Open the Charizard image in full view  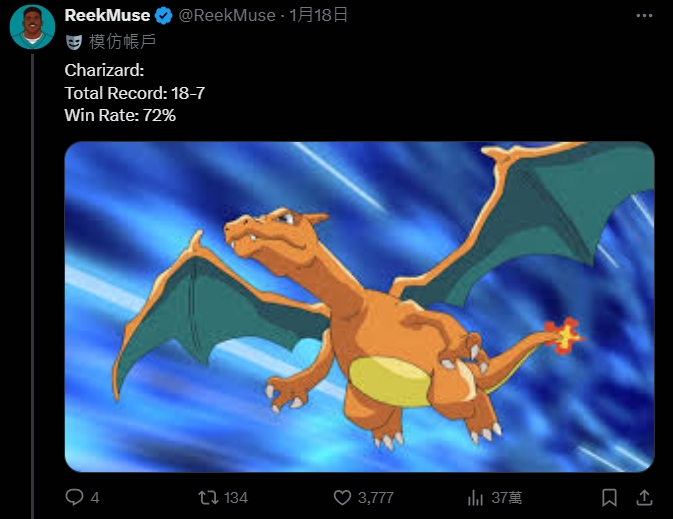point(359,307)
